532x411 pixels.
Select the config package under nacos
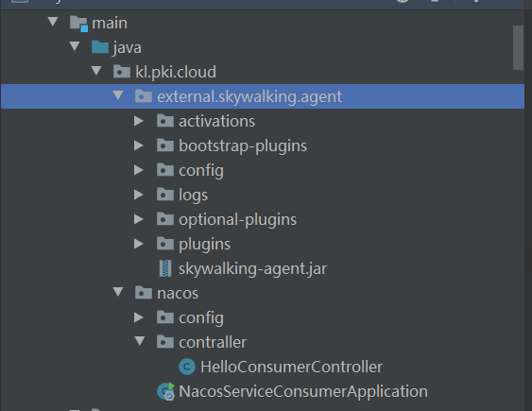click(x=201, y=318)
